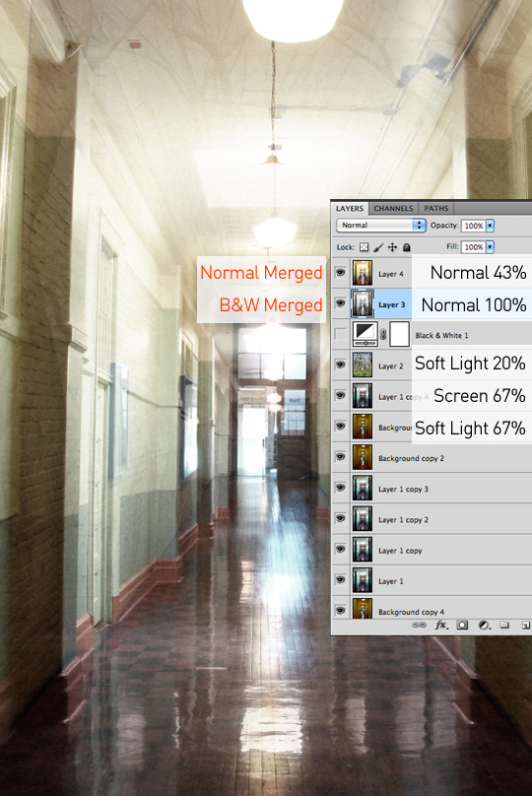Toggle mask link on Black & White 1
This screenshot has width=532, height=796.
tap(383, 334)
